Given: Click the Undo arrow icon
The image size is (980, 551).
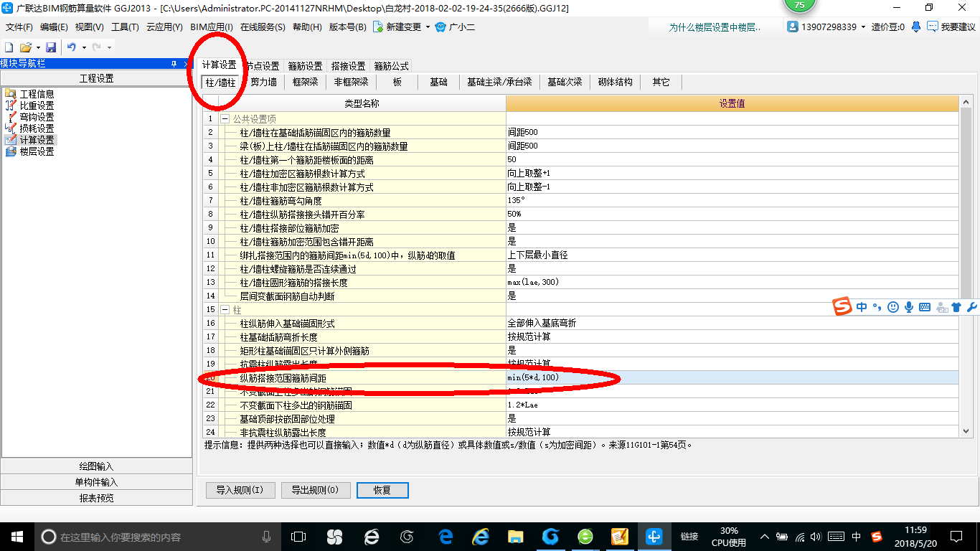Looking at the screenshot, I should pos(72,47).
